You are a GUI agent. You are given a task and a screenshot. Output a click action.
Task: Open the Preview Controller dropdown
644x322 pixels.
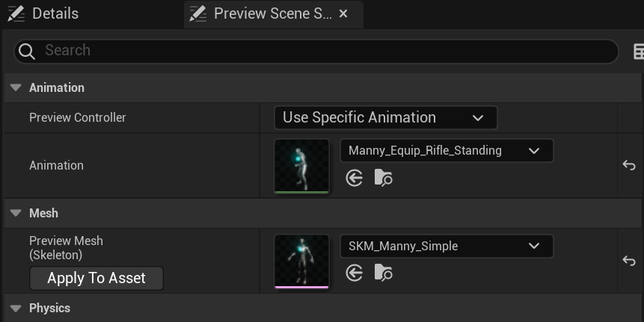click(x=385, y=117)
